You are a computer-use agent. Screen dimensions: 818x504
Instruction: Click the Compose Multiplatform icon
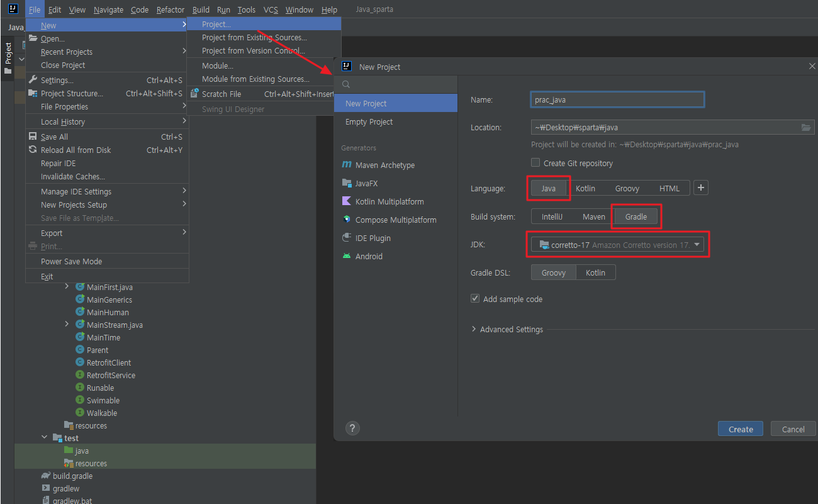point(347,220)
